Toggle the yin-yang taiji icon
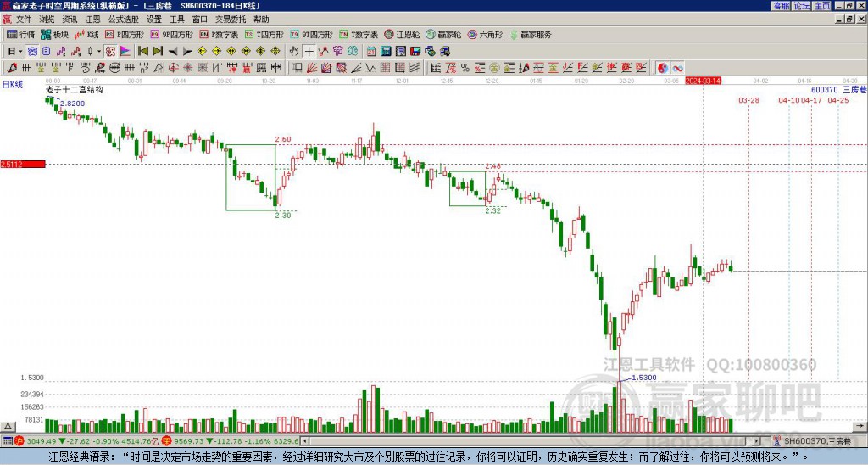868x465 pixels. [663, 68]
